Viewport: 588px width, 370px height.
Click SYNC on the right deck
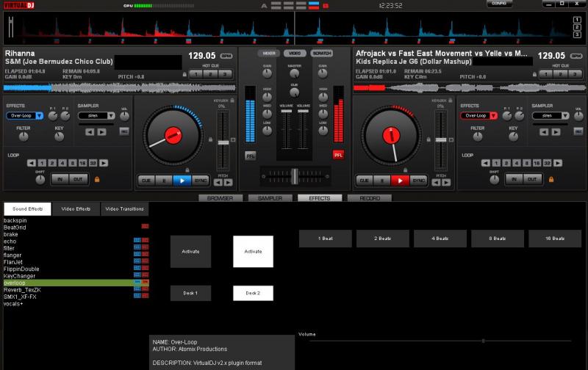point(418,180)
